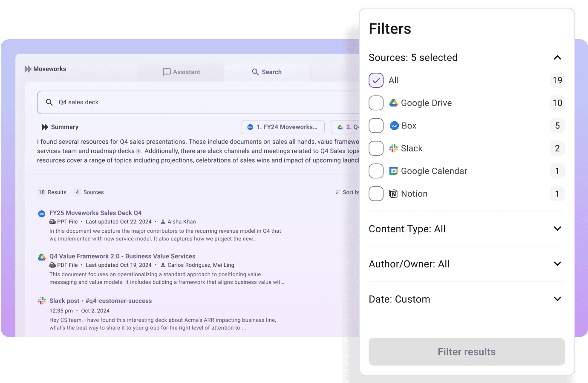Uncheck the All sources checkbox
Screen dimensions: 588x383
pyautogui.click(x=376, y=80)
